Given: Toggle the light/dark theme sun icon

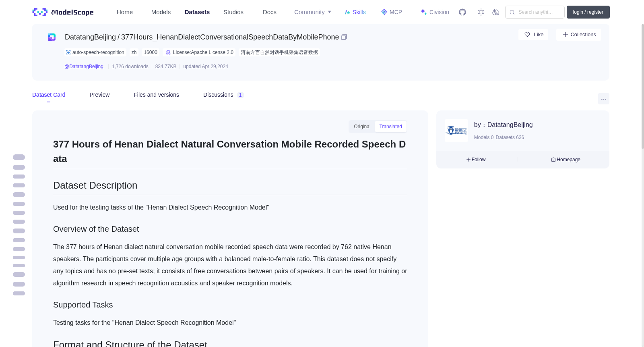Looking at the screenshot, I should (x=481, y=12).
